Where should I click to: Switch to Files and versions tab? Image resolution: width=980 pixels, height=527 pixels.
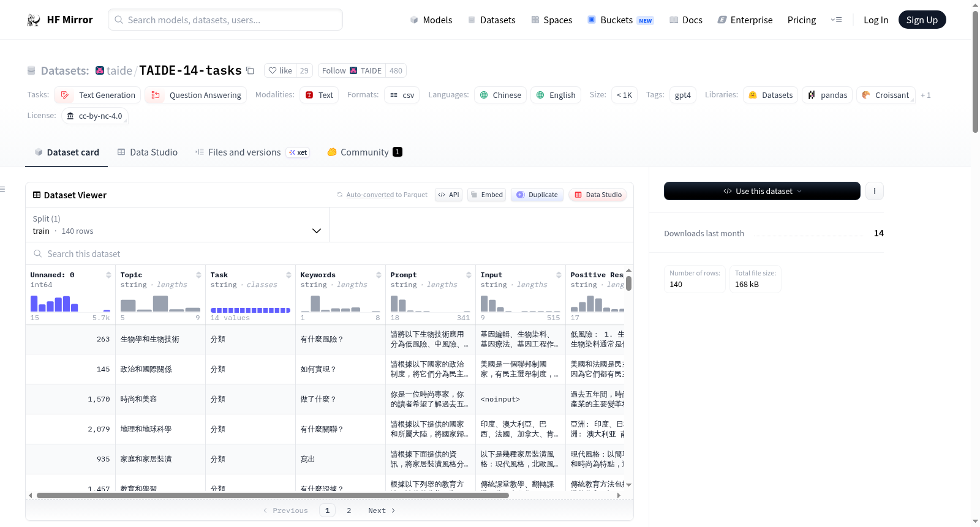(x=252, y=152)
